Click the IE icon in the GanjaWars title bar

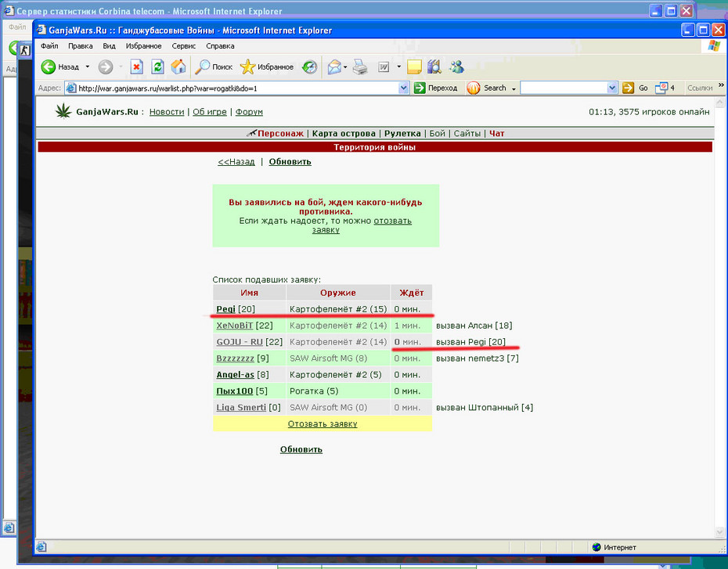pos(41,31)
